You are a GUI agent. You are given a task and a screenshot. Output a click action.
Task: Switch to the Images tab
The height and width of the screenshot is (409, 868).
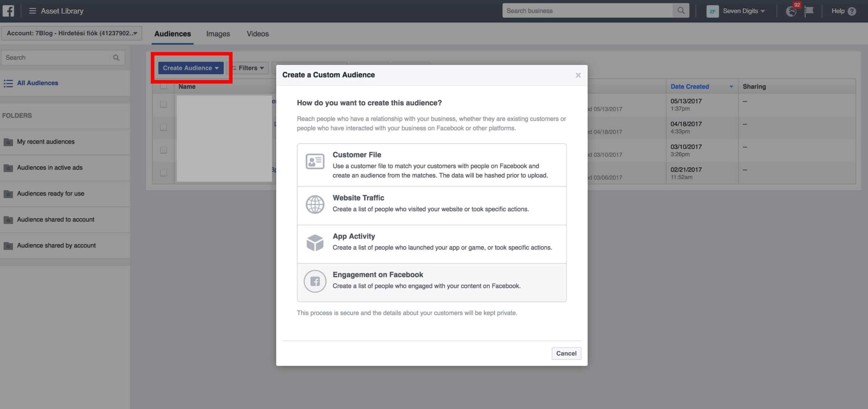[218, 34]
